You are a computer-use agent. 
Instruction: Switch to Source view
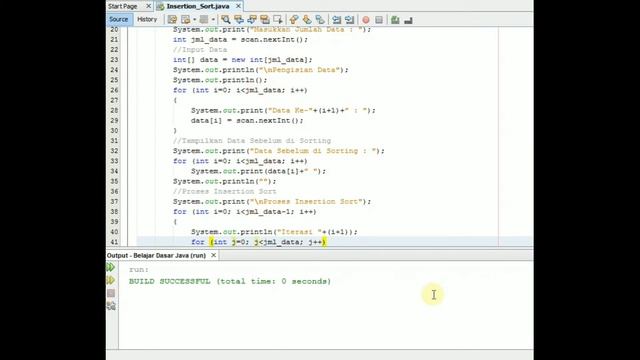pyautogui.click(x=119, y=19)
